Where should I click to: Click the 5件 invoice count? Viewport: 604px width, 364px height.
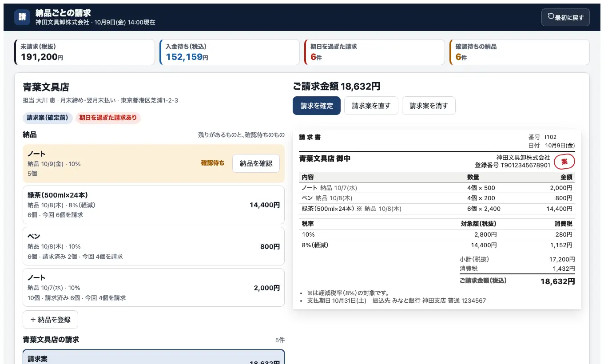(x=280, y=340)
